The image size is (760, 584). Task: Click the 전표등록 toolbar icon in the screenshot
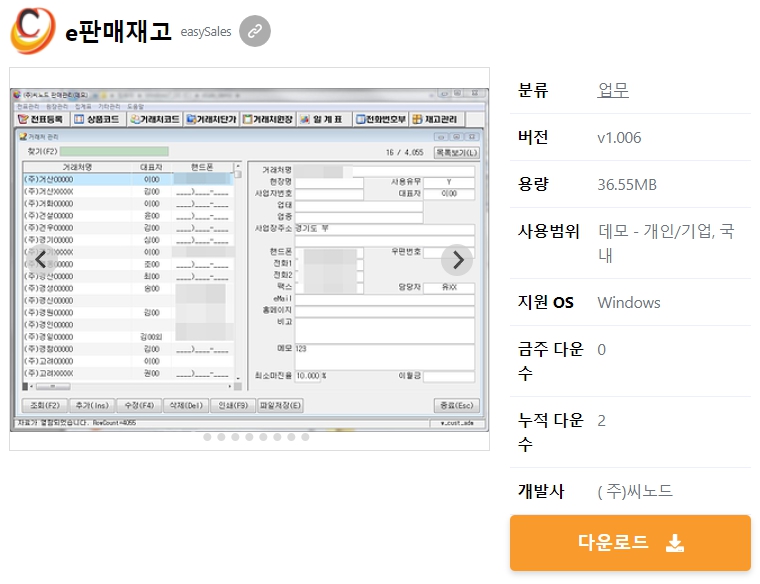point(41,119)
